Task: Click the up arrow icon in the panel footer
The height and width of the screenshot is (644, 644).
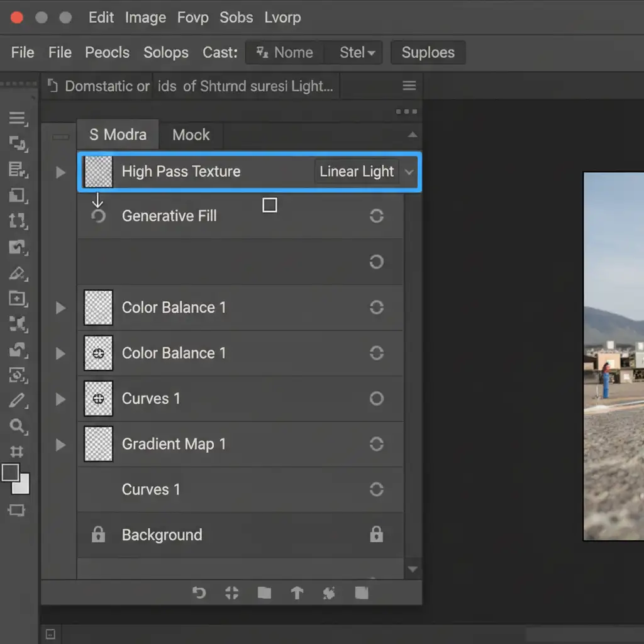Action: tap(297, 592)
